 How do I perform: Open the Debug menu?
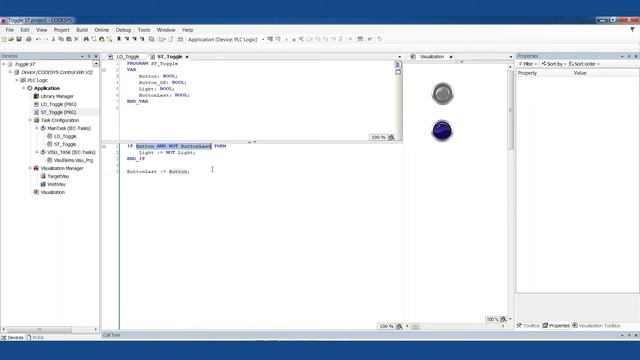point(123,30)
